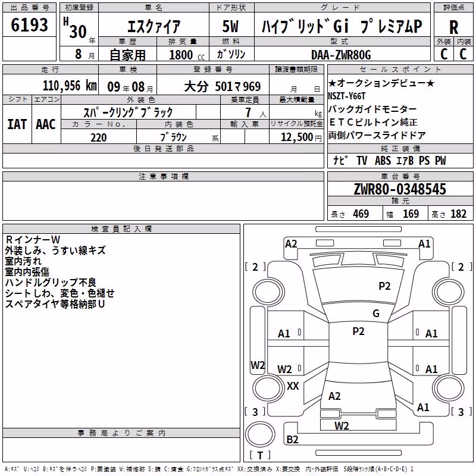The height and width of the screenshot is (476, 476).
Task: Click the shift type IAT
Action: (17, 124)
